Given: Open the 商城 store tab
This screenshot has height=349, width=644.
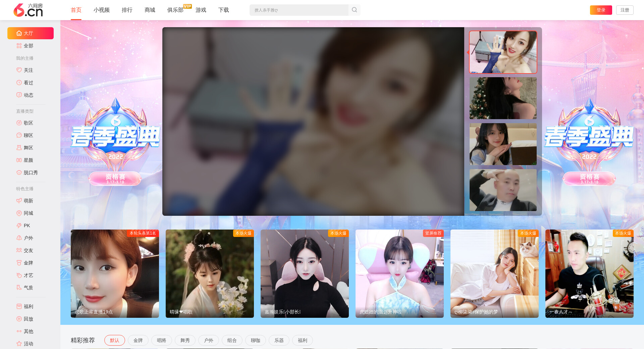Looking at the screenshot, I should (150, 10).
